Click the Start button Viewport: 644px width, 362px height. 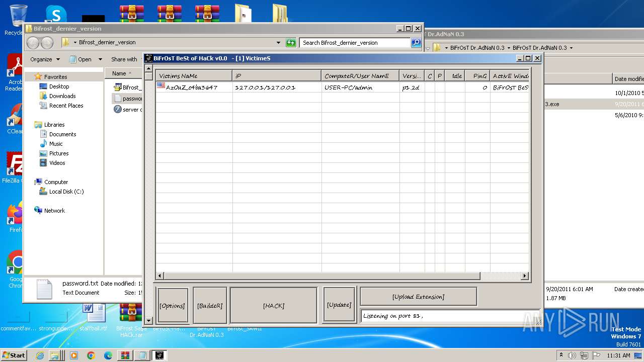(x=14, y=355)
